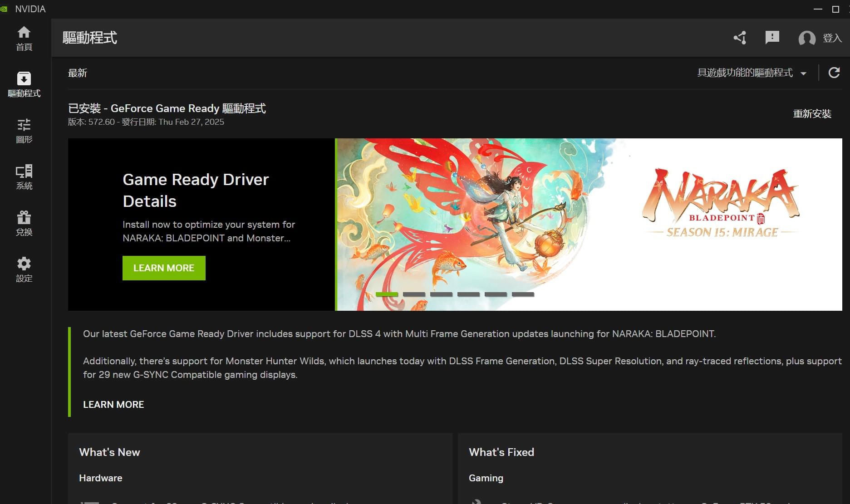Click the refresh drivers icon
850x504 pixels.
[834, 73]
